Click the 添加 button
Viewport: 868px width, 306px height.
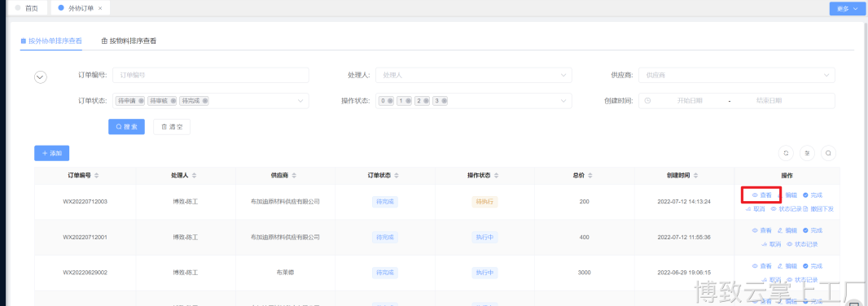click(51, 153)
